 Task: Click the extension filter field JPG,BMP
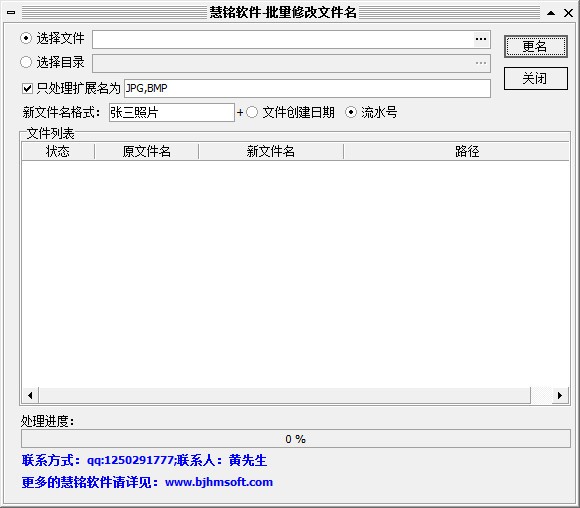307,88
